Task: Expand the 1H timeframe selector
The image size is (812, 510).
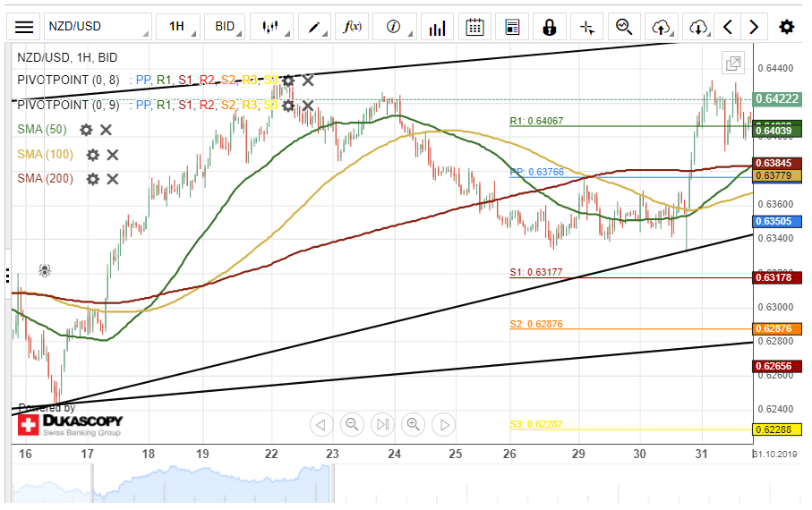Action: (x=177, y=27)
